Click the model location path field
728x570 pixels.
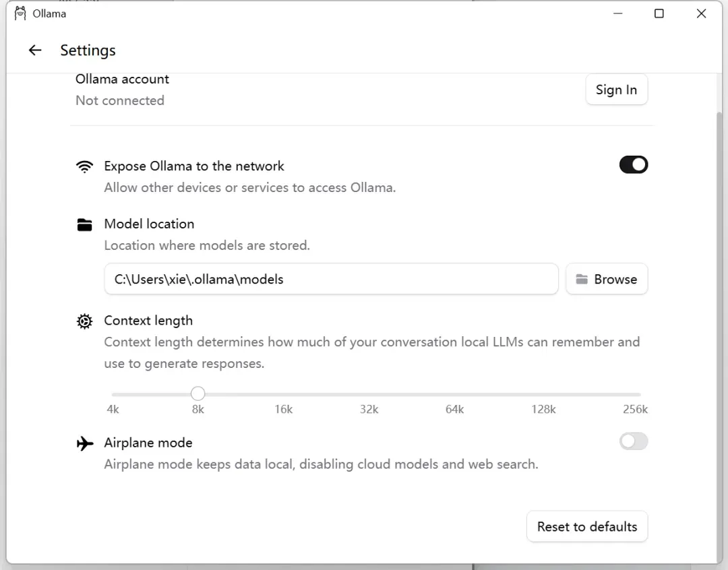pyautogui.click(x=331, y=279)
